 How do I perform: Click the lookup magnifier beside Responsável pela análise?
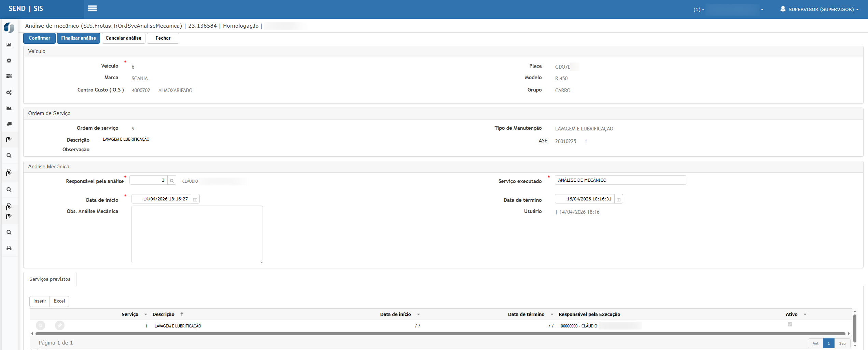pyautogui.click(x=172, y=181)
